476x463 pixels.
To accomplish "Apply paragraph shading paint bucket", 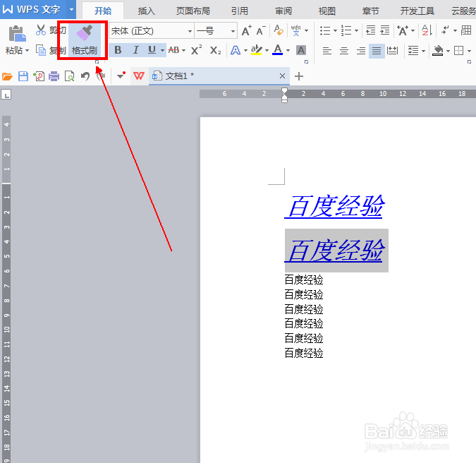I will [437, 50].
